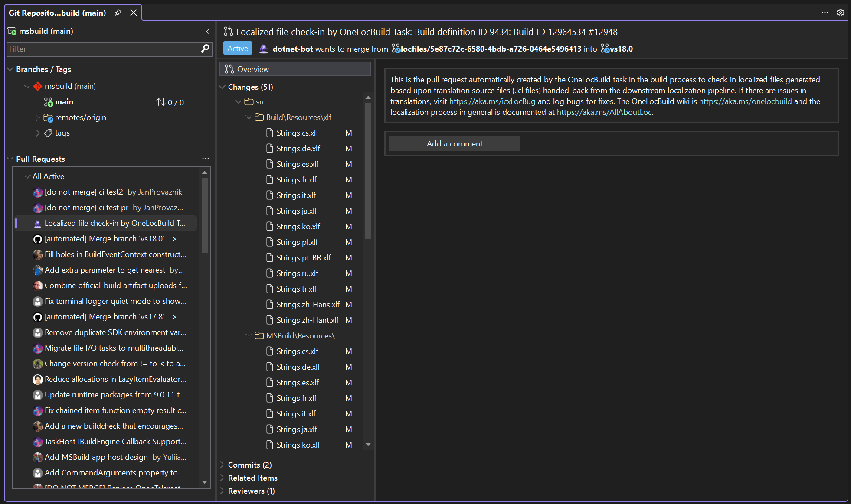The width and height of the screenshot is (851, 504).
Task: Open the aka.ms/onelocbuild link
Action: click(x=745, y=101)
